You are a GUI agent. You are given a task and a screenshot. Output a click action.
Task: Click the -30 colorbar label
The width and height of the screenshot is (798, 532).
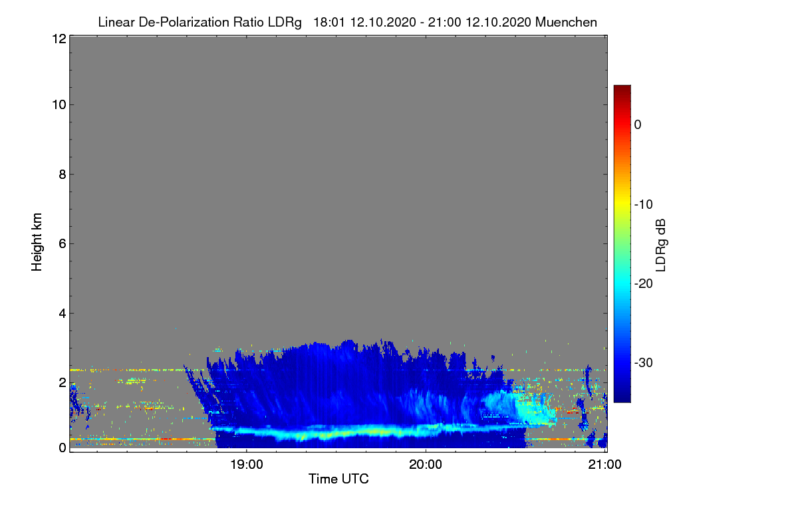(x=642, y=363)
